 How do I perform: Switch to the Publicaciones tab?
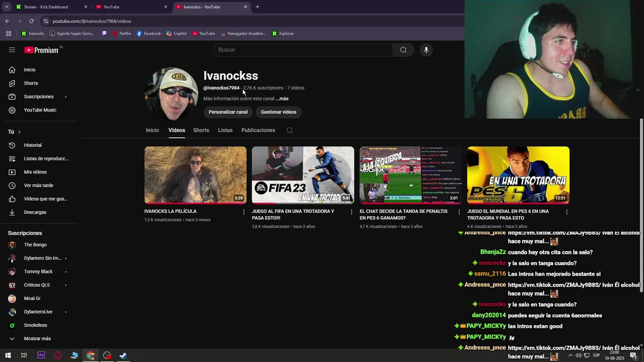pos(258,130)
